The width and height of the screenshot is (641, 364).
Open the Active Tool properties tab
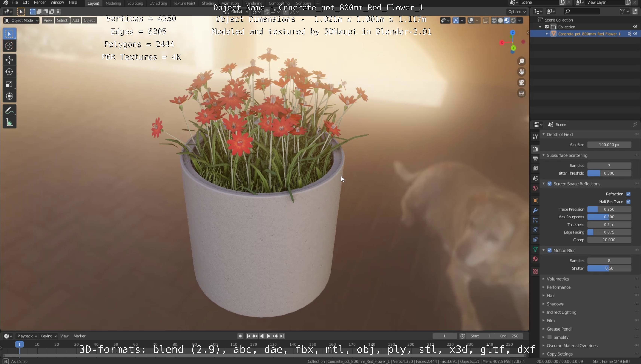point(535,137)
